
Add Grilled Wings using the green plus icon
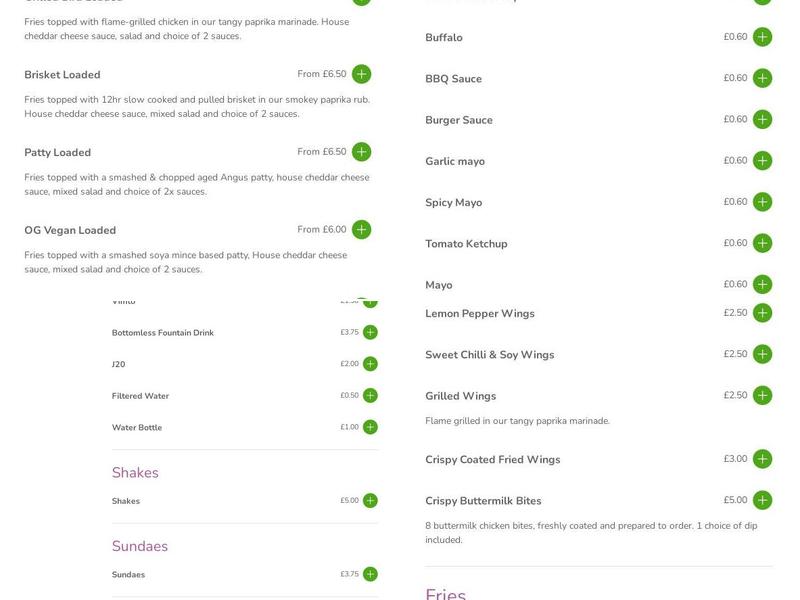(x=763, y=394)
